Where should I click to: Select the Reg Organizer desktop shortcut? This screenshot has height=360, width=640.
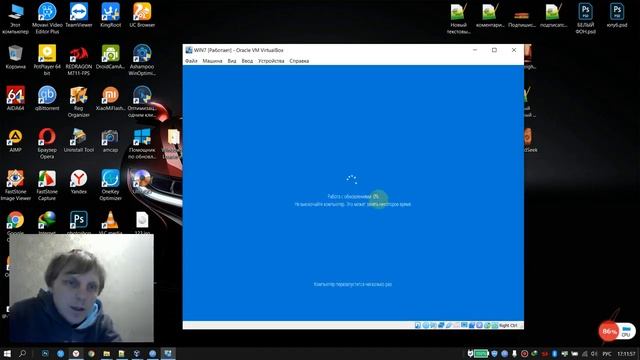click(x=79, y=102)
